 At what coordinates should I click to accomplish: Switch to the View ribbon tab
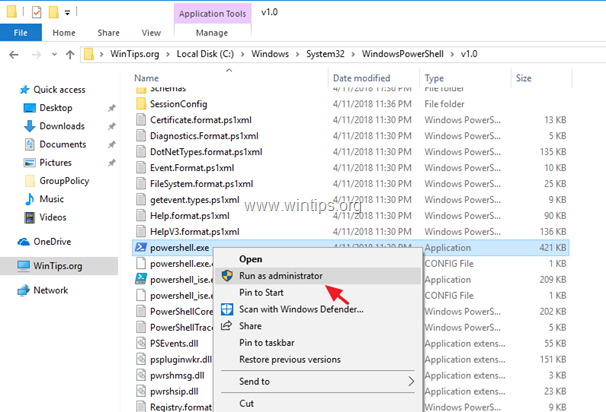(151, 33)
